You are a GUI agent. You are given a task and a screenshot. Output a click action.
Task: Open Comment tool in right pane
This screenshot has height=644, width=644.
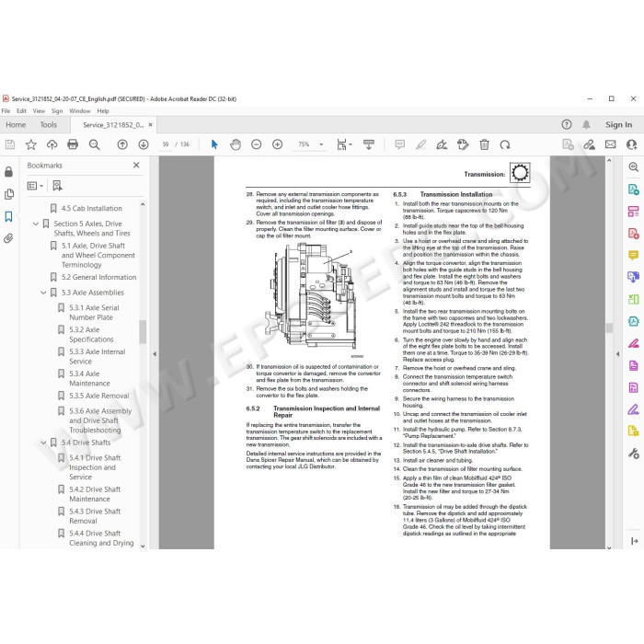click(633, 256)
